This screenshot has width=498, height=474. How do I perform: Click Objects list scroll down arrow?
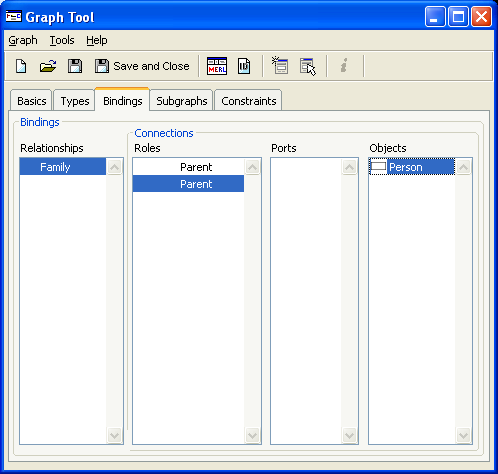(463, 435)
